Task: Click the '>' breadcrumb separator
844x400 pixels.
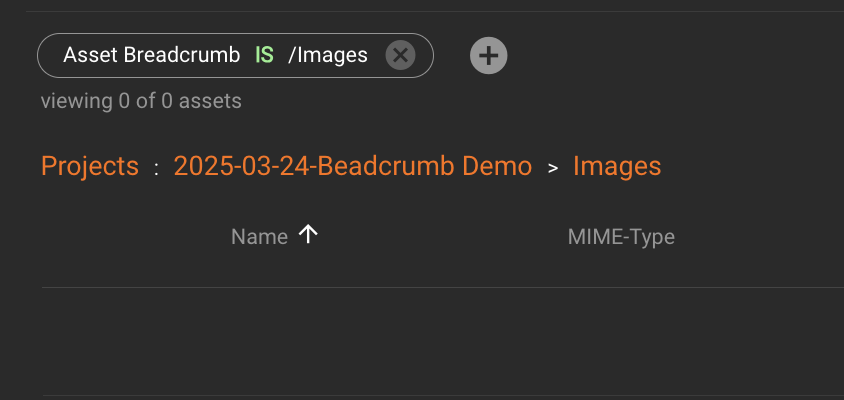Action: point(553,168)
